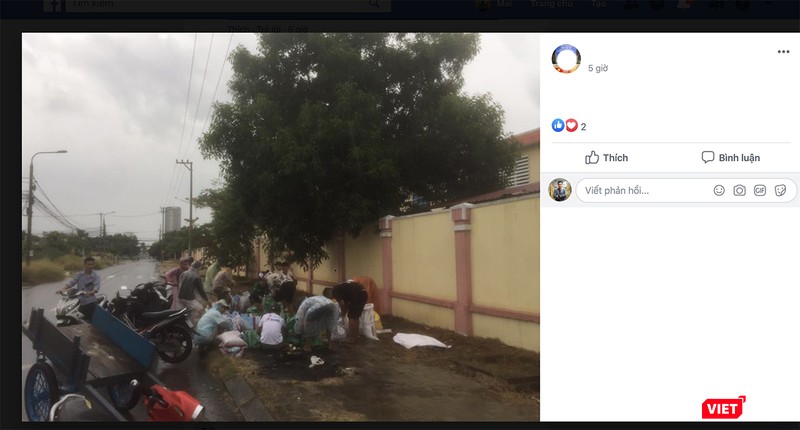Open the post author's profile picture
800x430 pixels.
point(566,59)
